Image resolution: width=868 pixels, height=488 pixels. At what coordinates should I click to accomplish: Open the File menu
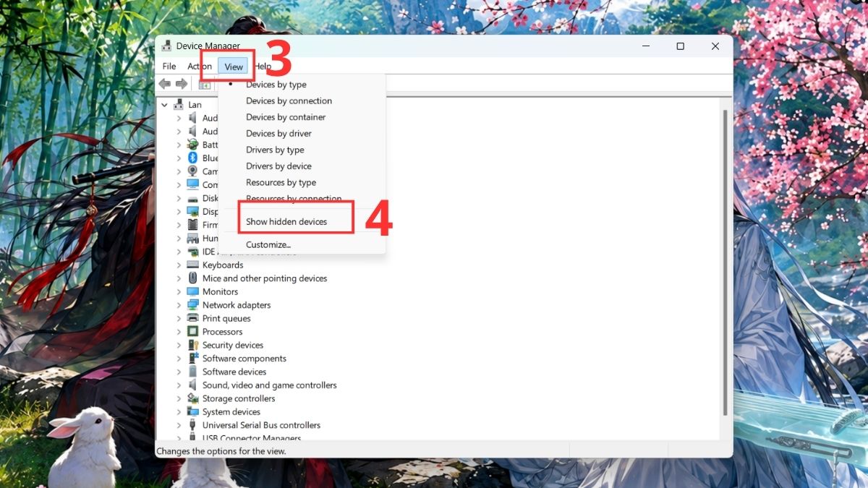coord(169,67)
